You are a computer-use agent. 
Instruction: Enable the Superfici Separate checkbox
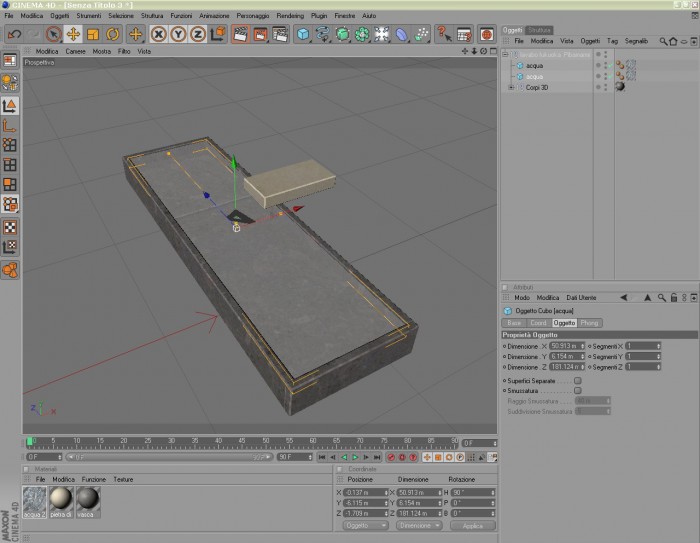578,381
